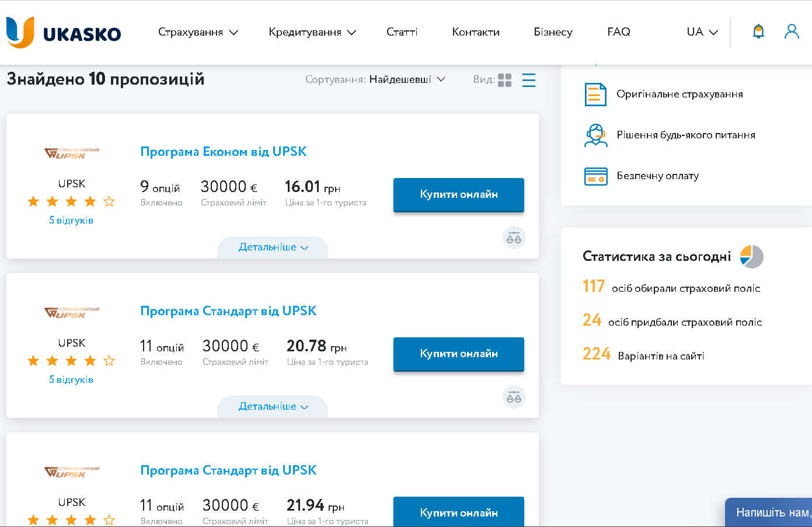Click the 21.94 грн price
The image size is (812, 527).
316,505
